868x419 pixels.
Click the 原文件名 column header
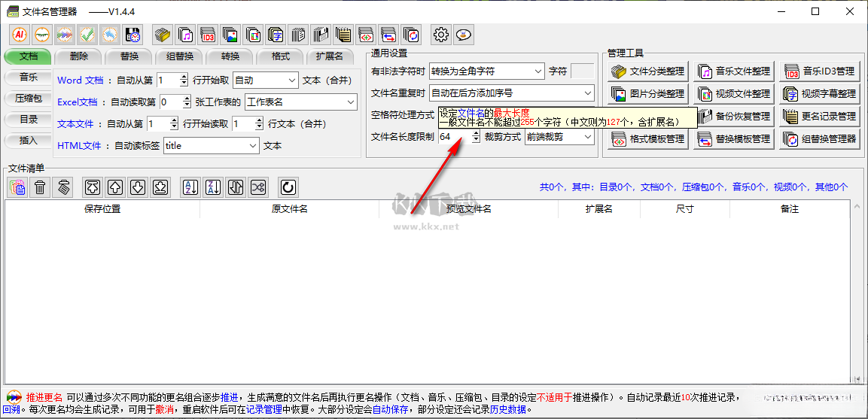tap(290, 209)
